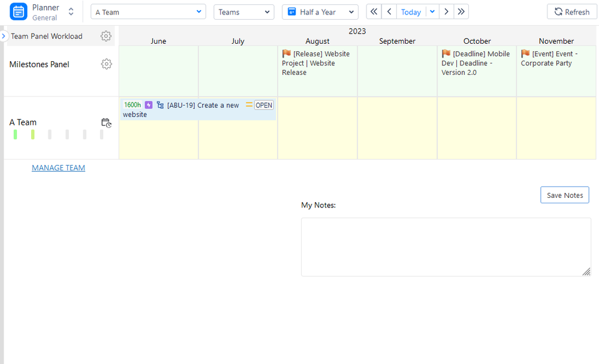This screenshot has width=599, height=364.
Task: Click the July column header
Action: (237, 41)
